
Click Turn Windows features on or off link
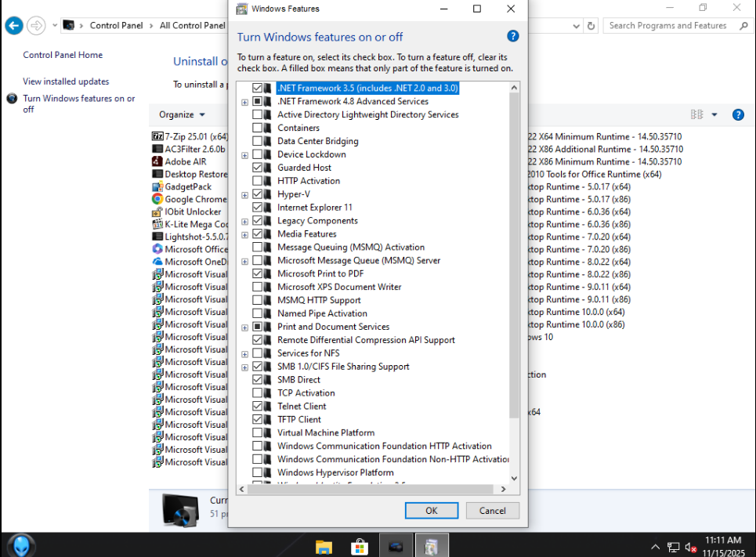(x=79, y=103)
